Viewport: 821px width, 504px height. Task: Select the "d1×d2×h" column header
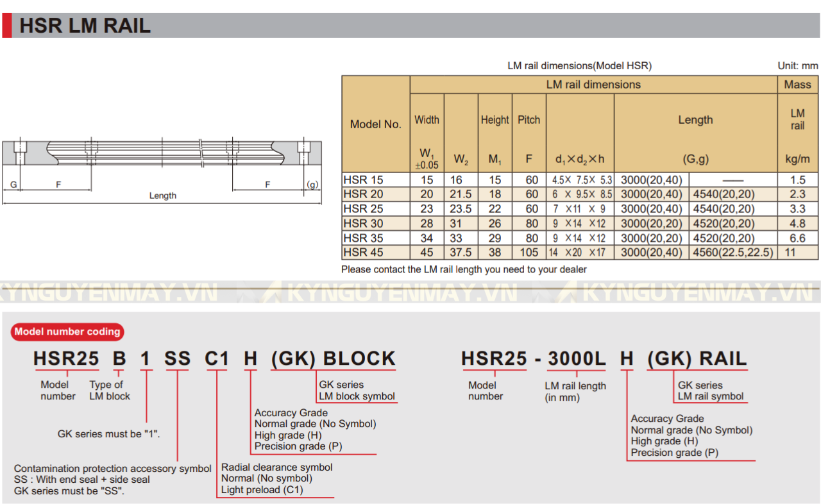580,160
